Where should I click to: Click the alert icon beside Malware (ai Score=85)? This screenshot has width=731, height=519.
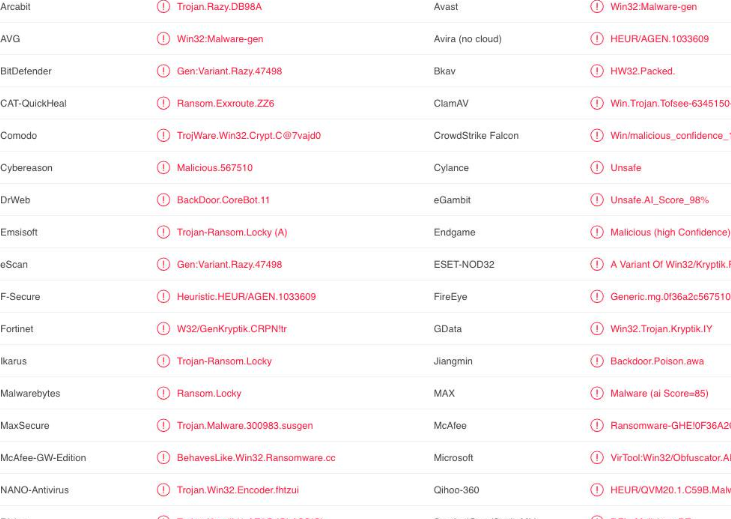coord(597,393)
